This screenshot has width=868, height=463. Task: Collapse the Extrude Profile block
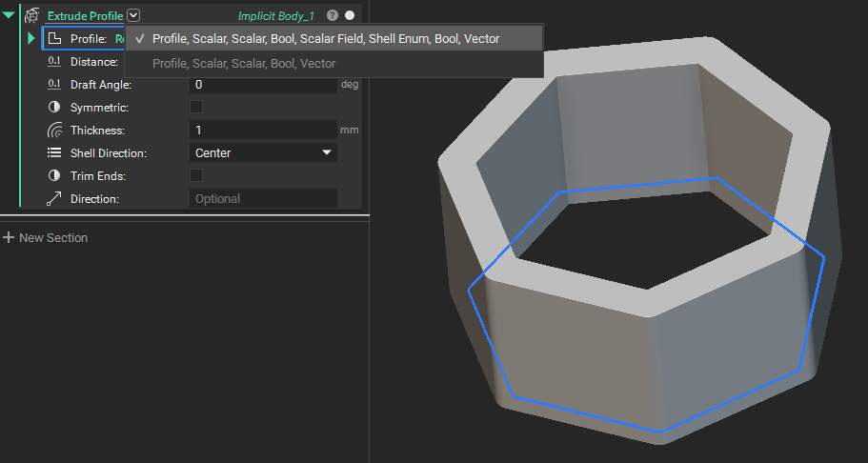click(9, 15)
